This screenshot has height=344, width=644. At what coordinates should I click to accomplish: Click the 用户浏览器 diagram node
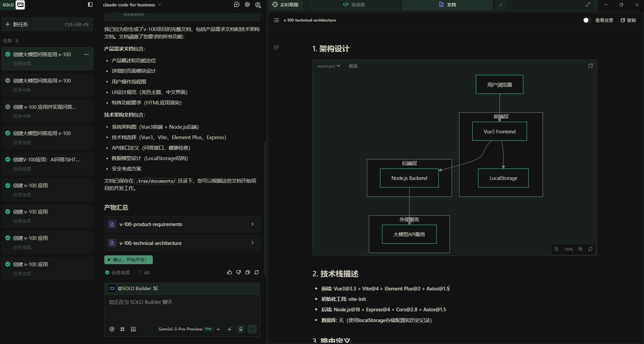pos(500,85)
